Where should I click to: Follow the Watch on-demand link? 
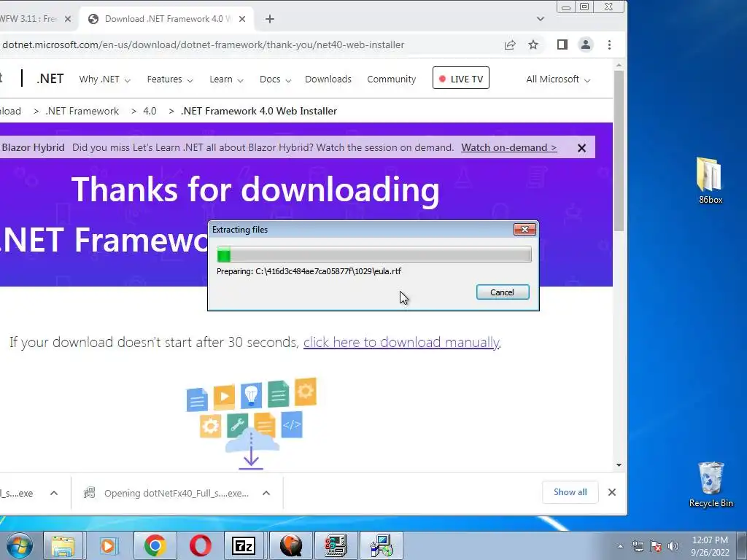(508, 147)
